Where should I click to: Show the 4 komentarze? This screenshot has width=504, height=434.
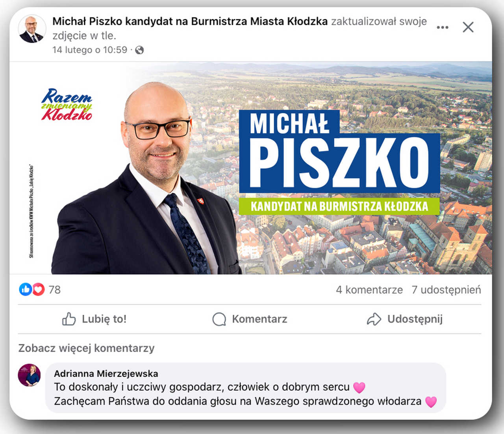369,290
